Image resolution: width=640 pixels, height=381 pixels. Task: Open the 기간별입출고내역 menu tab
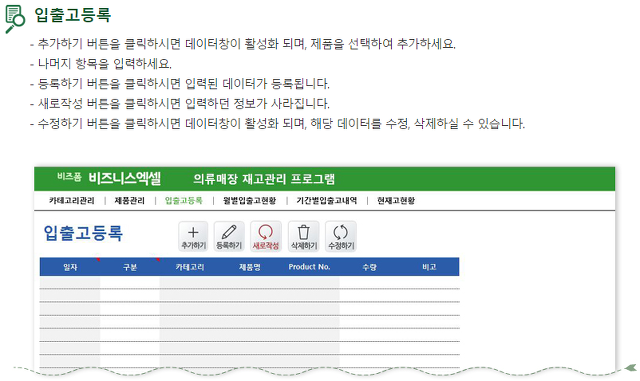[x=327, y=201]
